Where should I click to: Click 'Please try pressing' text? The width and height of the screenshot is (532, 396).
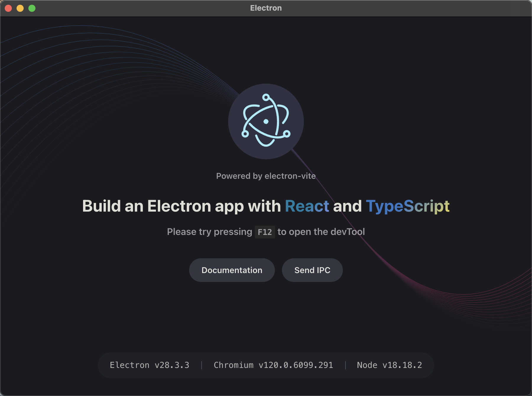coord(210,232)
